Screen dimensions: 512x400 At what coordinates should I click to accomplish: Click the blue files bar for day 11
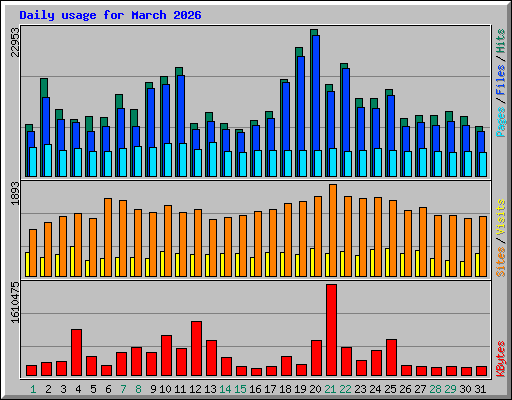click(x=181, y=109)
